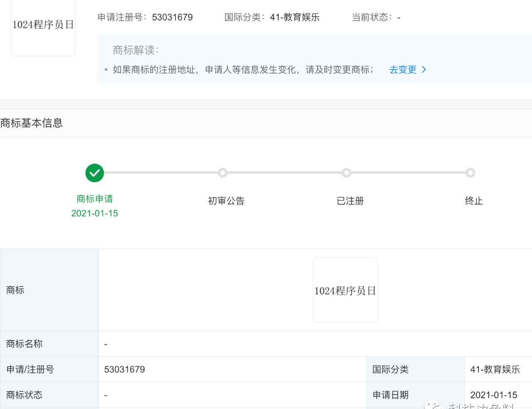This screenshot has height=409, width=532.
Task: Click the green checkmark for 商标申请 step
Action: [95, 173]
